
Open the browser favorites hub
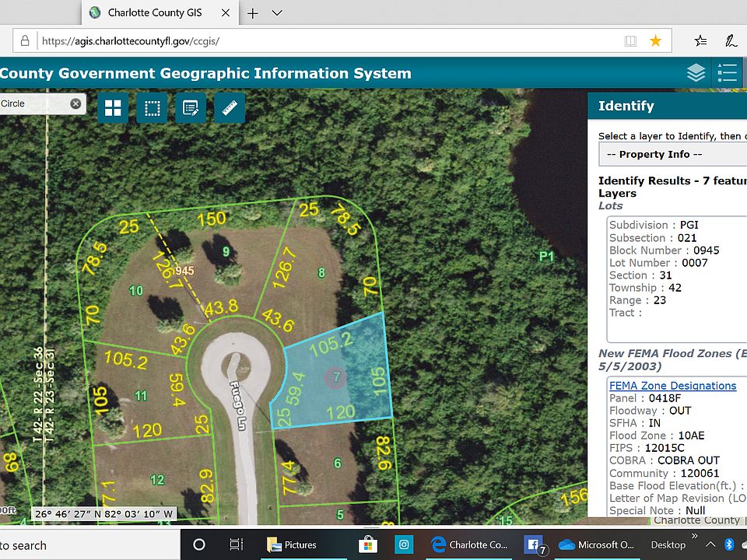700,41
